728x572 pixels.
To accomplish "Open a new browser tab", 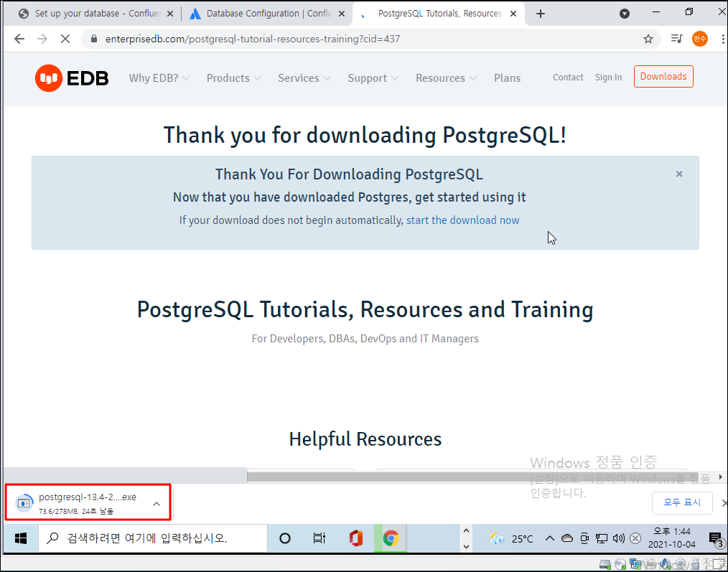I will point(540,14).
